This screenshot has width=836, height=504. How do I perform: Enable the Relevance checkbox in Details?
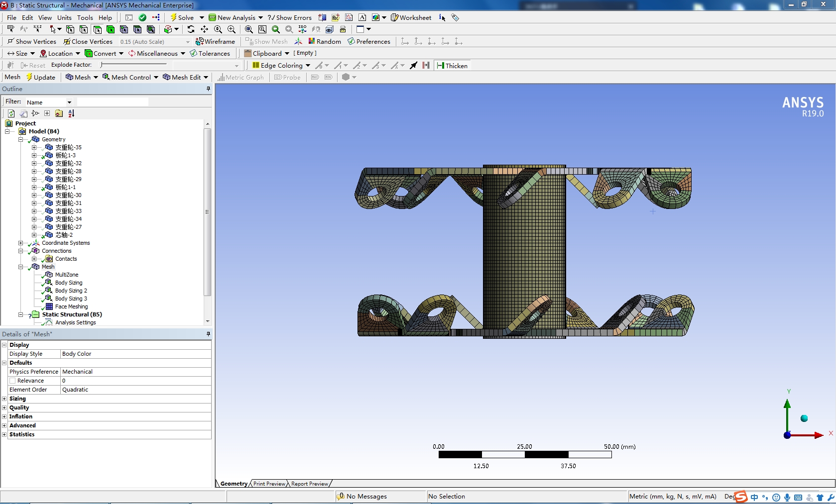click(13, 381)
